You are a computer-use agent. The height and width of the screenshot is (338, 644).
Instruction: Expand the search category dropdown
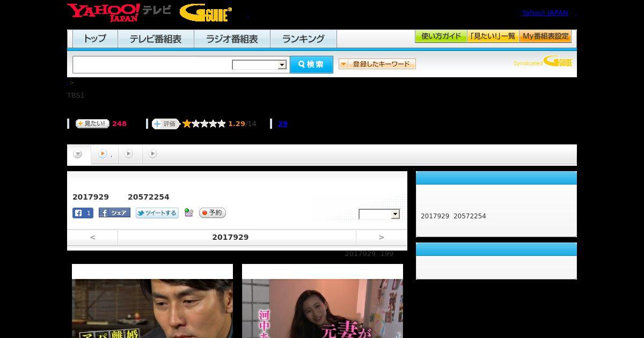coord(260,65)
